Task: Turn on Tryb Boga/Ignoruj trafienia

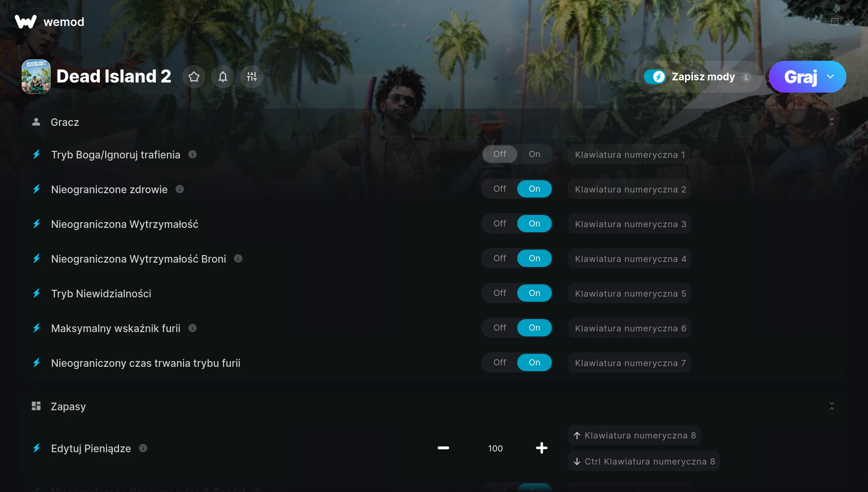Action: tap(534, 154)
